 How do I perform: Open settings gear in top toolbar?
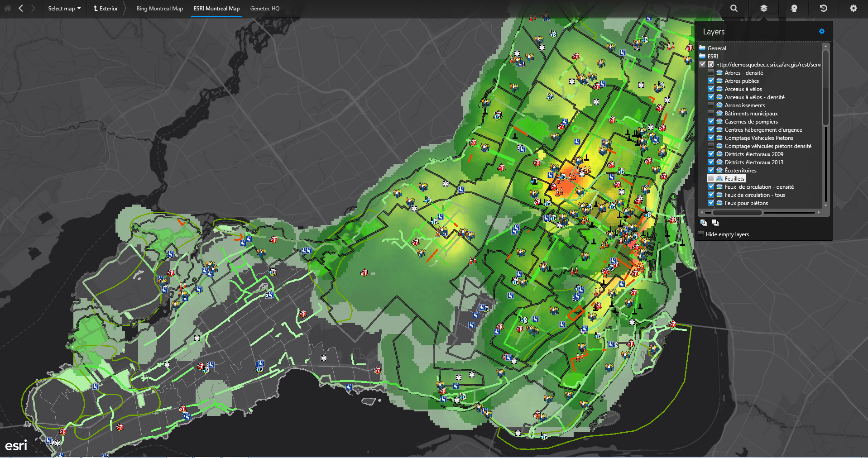854,8
